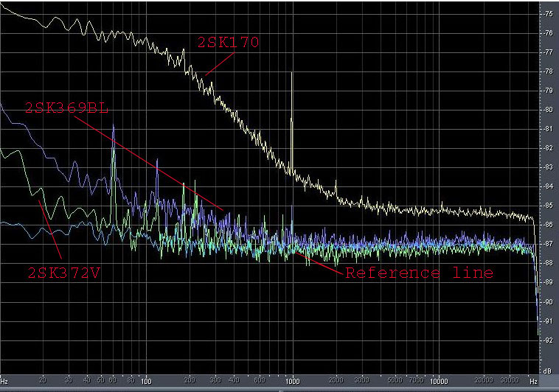Select the -80 dB axis label
This screenshot has height=392, width=559.
coord(548,110)
